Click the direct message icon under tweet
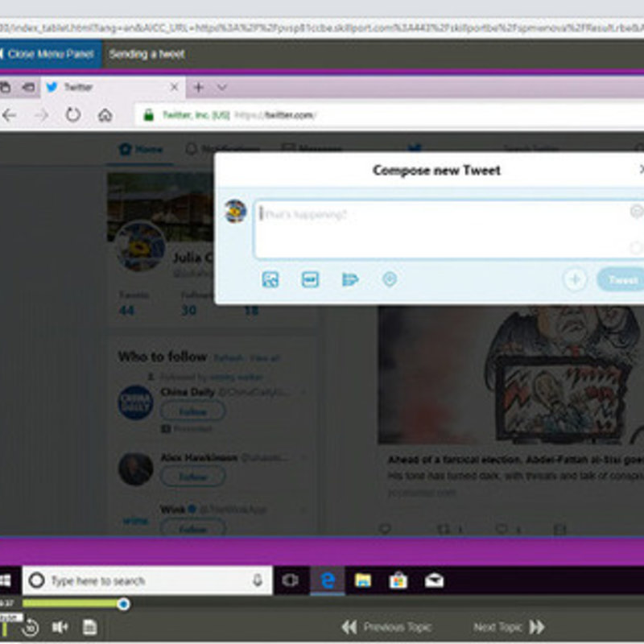The height and width of the screenshot is (644, 644). [x=560, y=529]
